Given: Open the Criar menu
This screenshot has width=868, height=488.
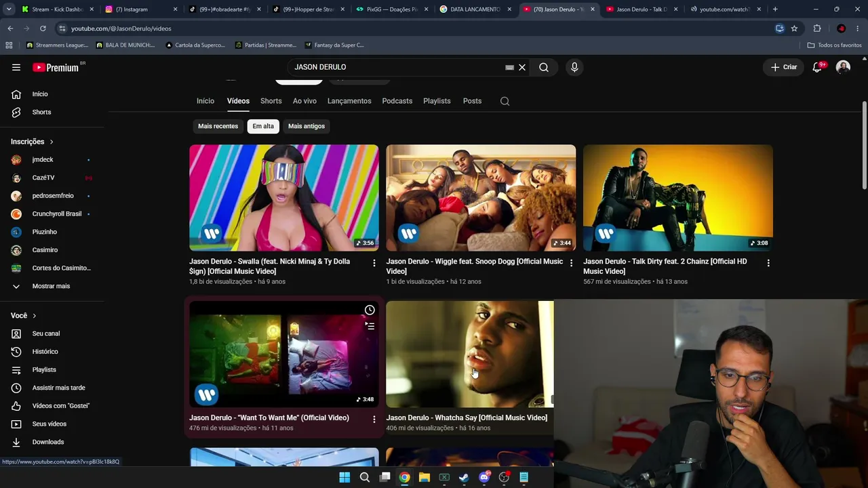Looking at the screenshot, I should pyautogui.click(x=784, y=67).
